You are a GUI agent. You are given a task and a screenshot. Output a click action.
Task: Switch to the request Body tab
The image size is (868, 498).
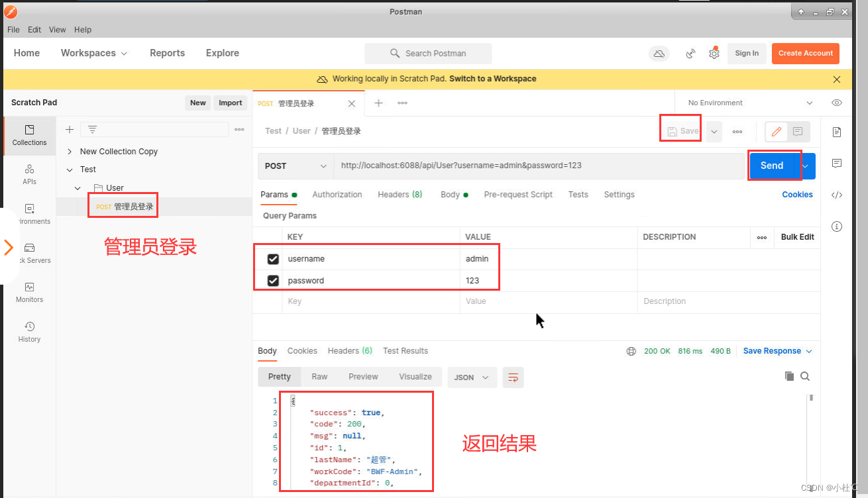[x=455, y=195]
